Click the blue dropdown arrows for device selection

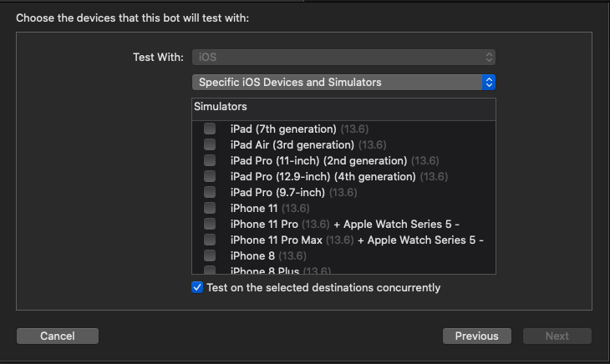[489, 83]
